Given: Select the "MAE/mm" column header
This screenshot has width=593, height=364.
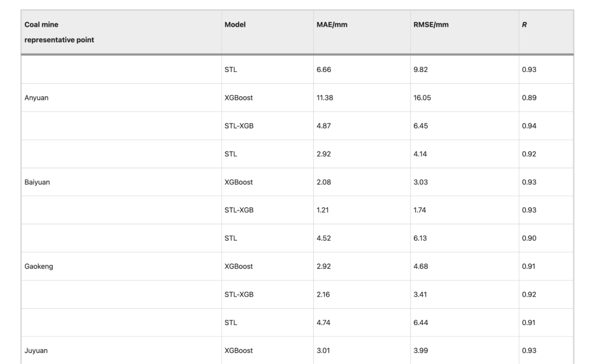Looking at the screenshot, I should pos(332,25).
